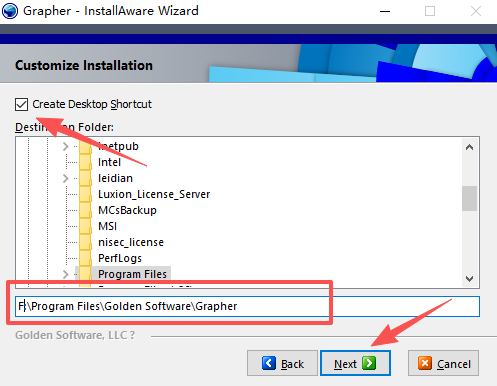Image resolution: width=497 pixels, height=386 pixels.
Task: Select leidian in the folder tree
Action: pyautogui.click(x=115, y=178)
